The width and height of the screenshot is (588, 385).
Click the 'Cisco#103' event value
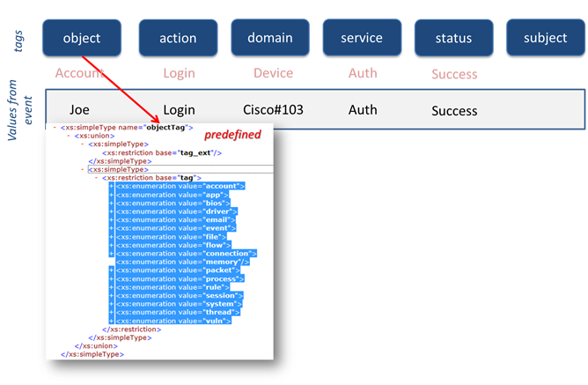point(273,110)
